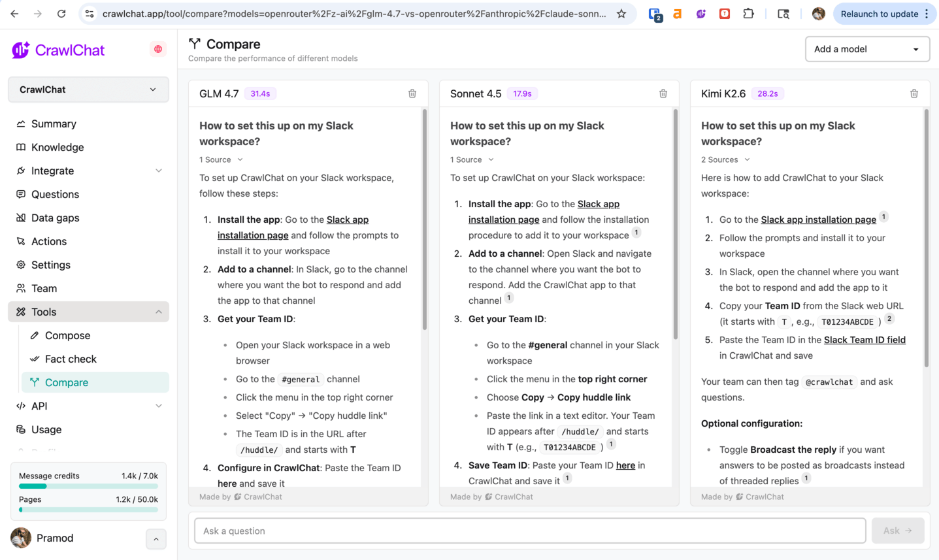Image resolution: width=939 pixels, height=560 pixels.
Task: Click the 31.4s time badge
Action: click(x=260, y=93)
